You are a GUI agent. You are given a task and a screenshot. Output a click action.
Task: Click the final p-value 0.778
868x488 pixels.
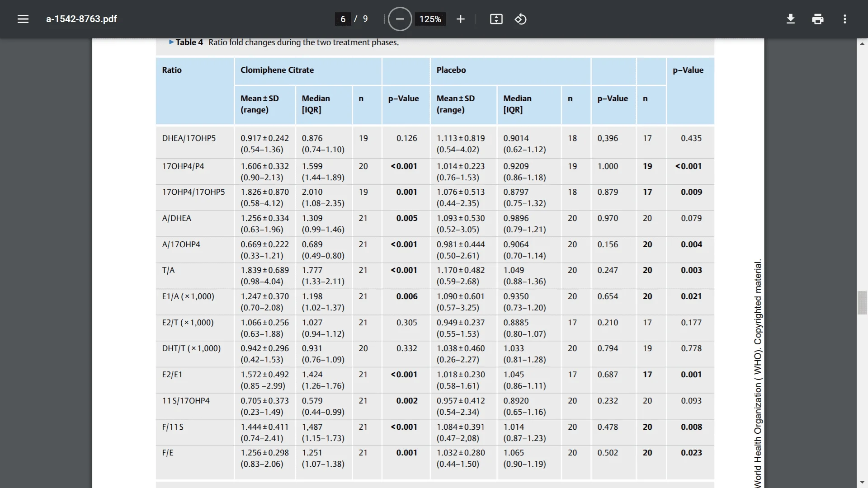coord(691,348)
